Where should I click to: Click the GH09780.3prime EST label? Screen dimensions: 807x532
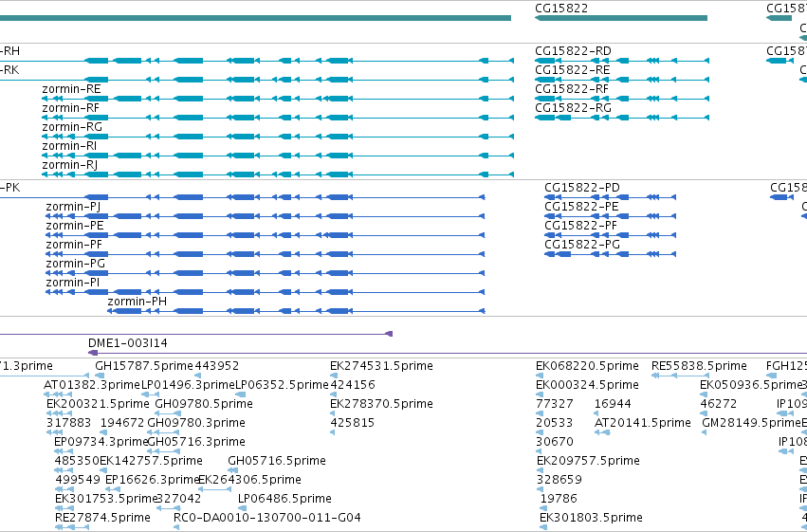click(196, 424)
